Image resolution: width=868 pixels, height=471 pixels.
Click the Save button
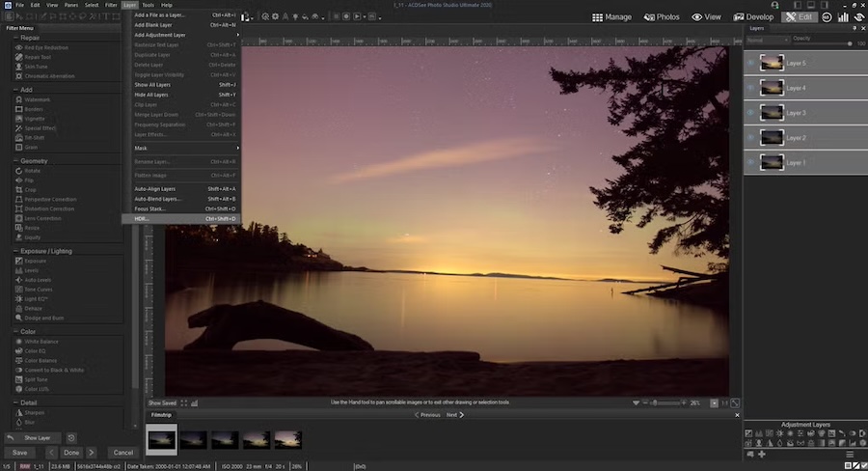[x=19, y=452]
